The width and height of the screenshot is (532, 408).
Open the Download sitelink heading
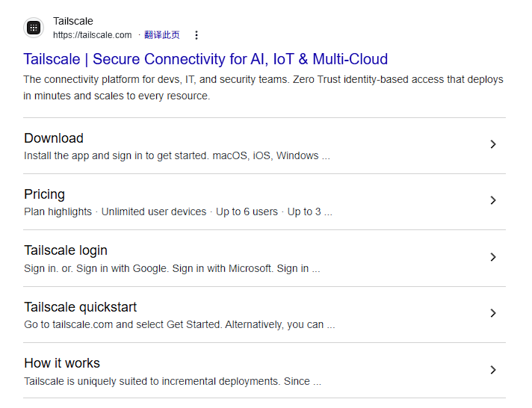54,138
